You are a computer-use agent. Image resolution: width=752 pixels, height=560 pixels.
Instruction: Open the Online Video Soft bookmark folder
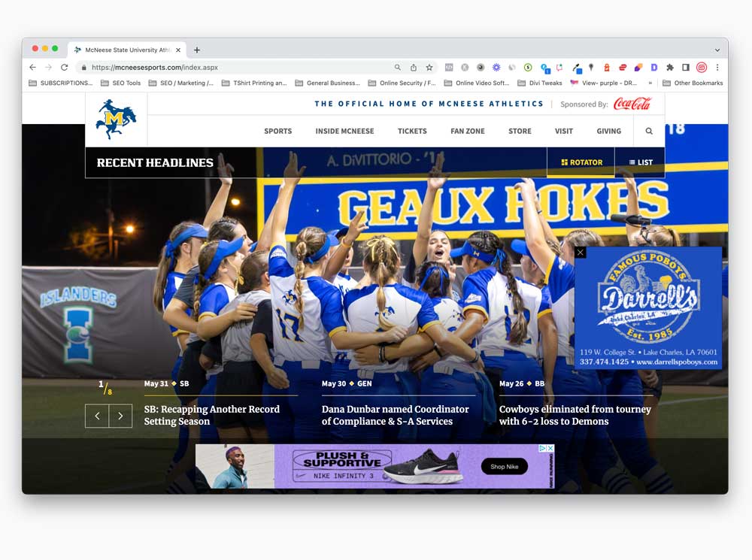(477, 83)
